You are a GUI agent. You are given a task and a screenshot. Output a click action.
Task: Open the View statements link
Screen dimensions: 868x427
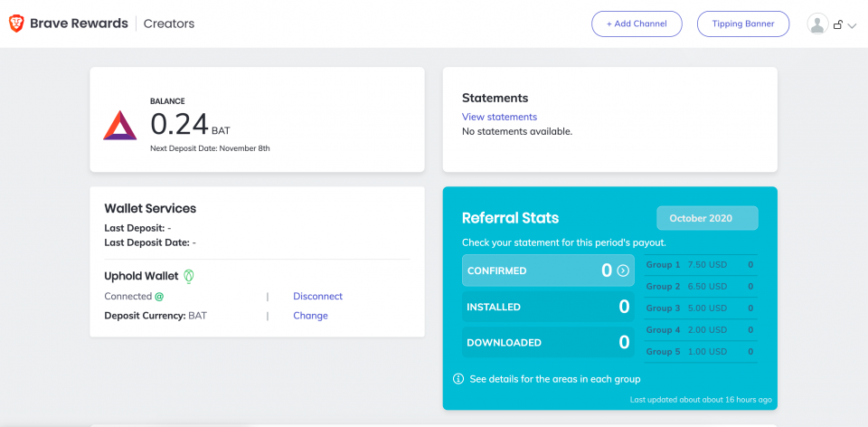coord(499,117)
